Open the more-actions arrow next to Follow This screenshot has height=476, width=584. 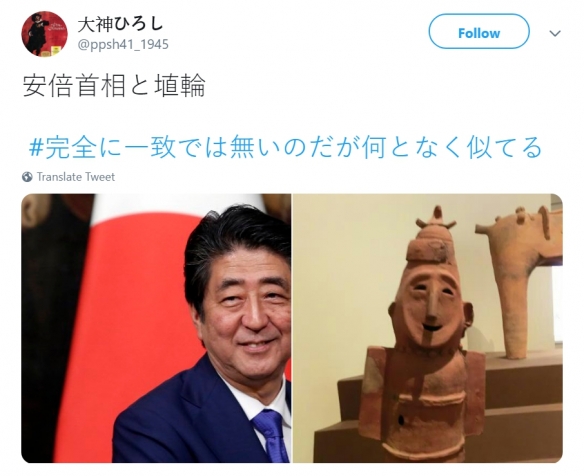555,34
